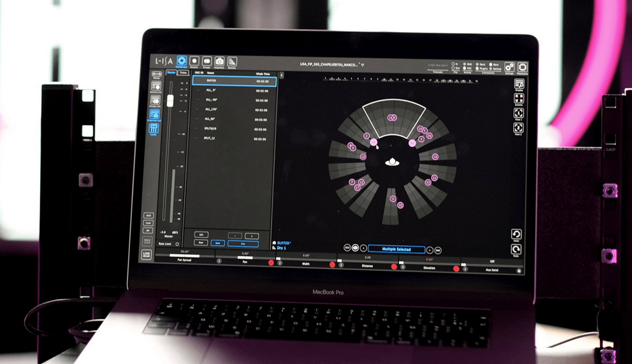
Task: Select the BUFFER snapshot row
Action: pos(234,81)
